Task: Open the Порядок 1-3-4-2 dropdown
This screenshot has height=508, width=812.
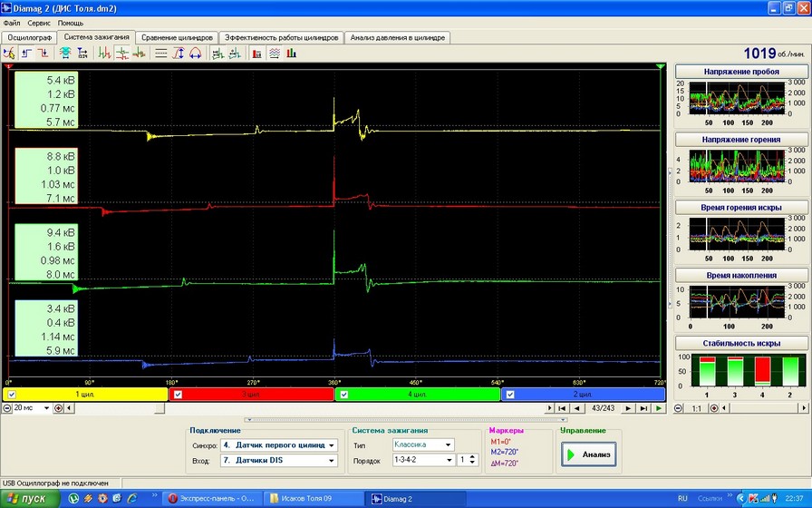Action: [x=449, y=460]
